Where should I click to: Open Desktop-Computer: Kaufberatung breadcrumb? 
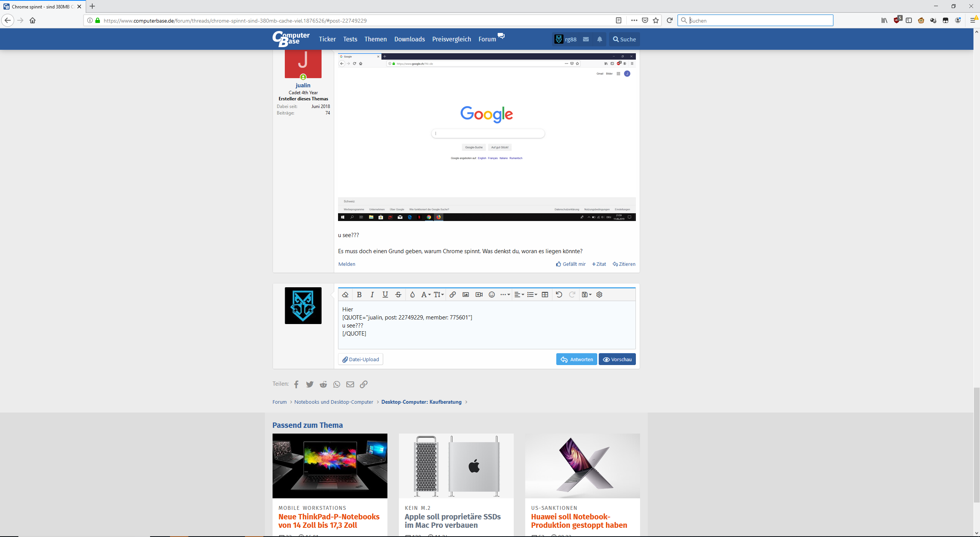pyautogui.click(x=421, y=402)
